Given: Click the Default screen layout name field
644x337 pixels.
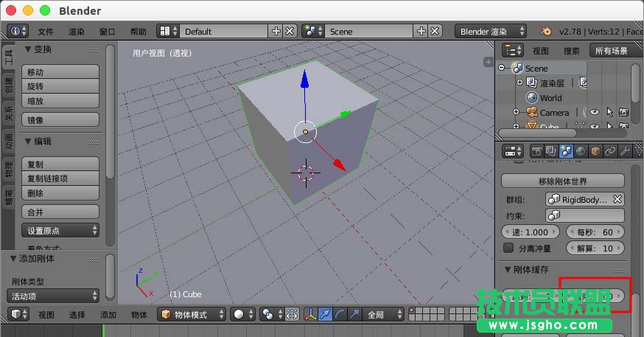Looking at the screenshot, I should click(x=221, y=32).
